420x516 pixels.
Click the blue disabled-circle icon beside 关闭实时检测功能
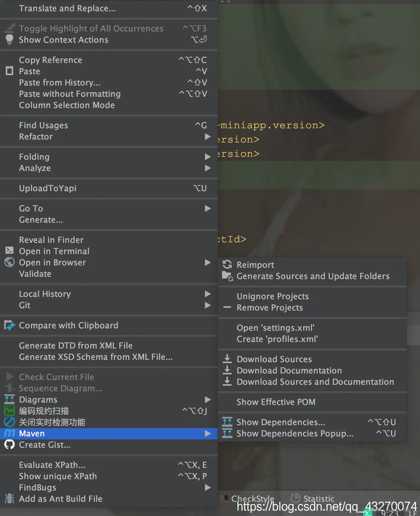[x=9, y=422]
